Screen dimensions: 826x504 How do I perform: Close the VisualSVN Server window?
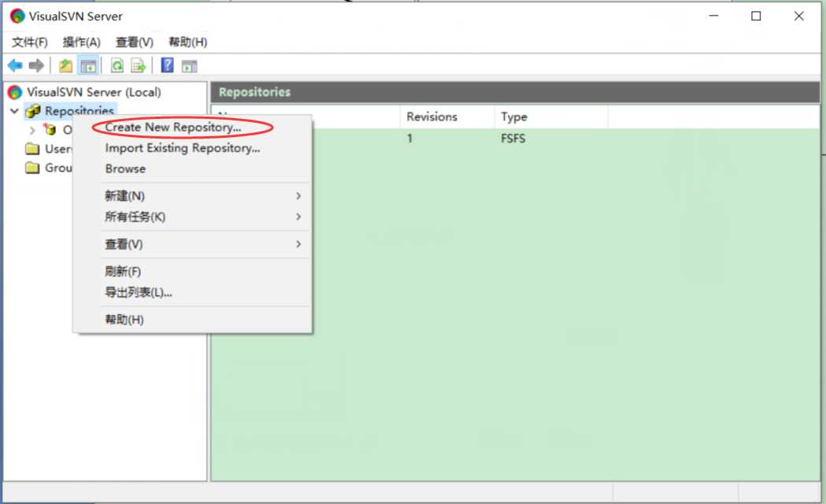(x=798, y=16)
